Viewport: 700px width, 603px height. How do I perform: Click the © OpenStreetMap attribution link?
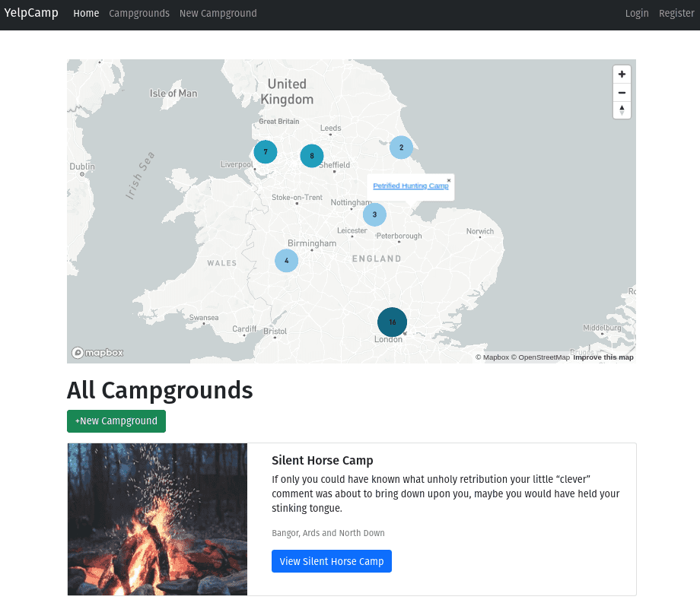(541, 357)
